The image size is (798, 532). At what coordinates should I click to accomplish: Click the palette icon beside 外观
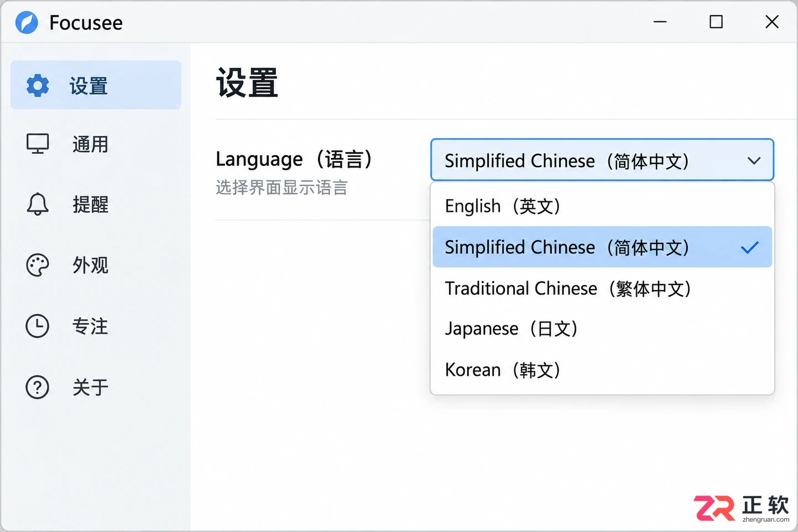38,265
